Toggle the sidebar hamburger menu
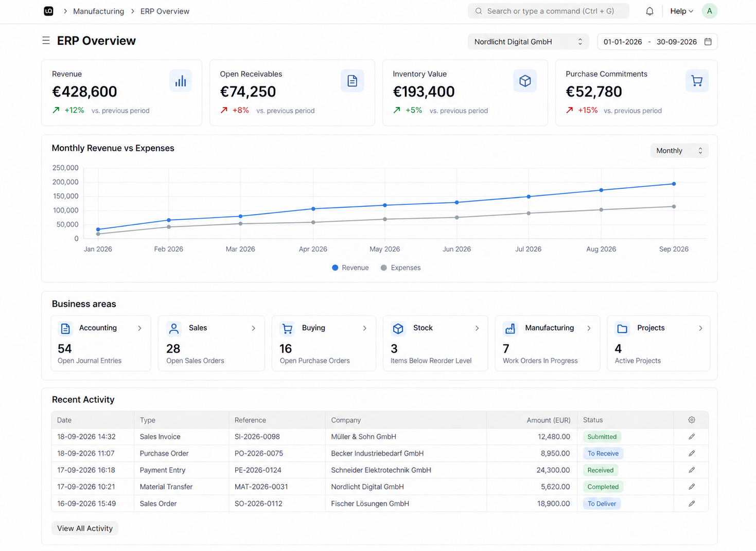The width and height of the screenshot is (756, 551). (46, 41)
